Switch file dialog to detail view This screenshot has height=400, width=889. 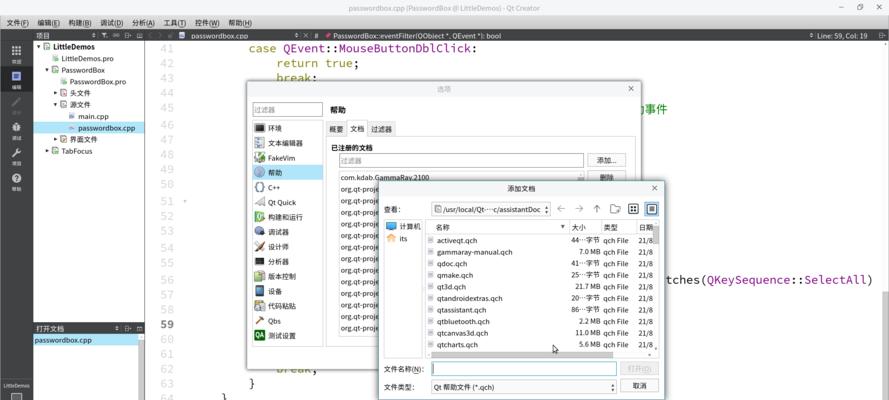(x=651, y=209)
